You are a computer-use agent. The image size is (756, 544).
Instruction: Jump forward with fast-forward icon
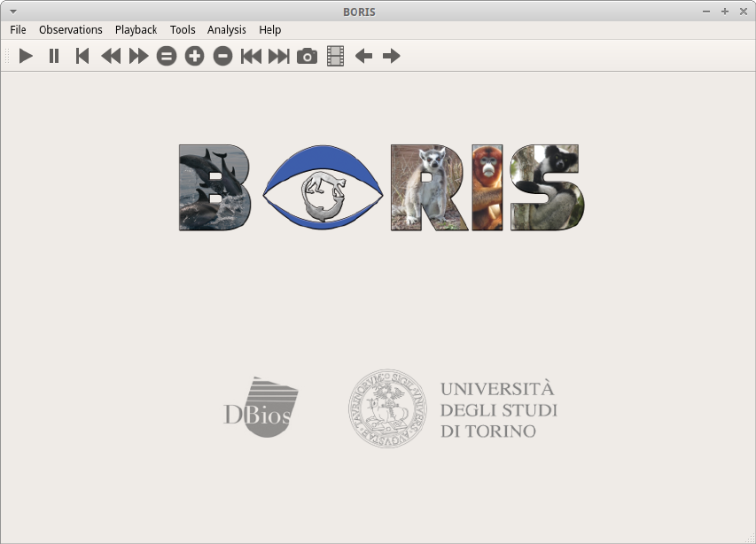(x=139, y=56)
